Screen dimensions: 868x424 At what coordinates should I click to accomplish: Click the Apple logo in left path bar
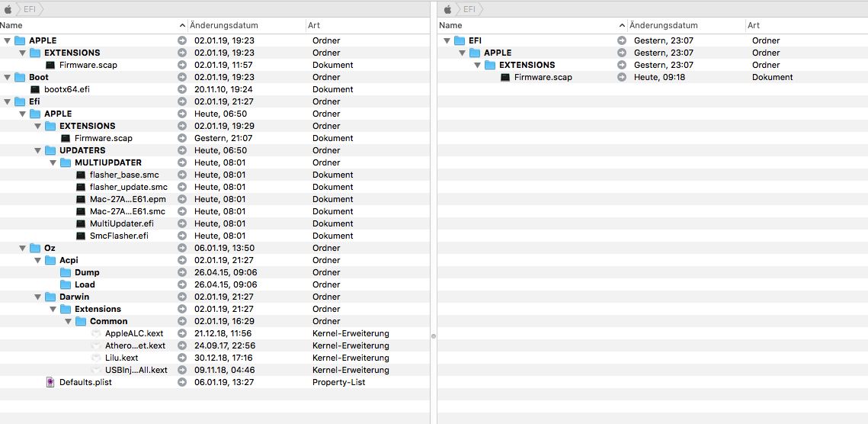tap(8, 9)
